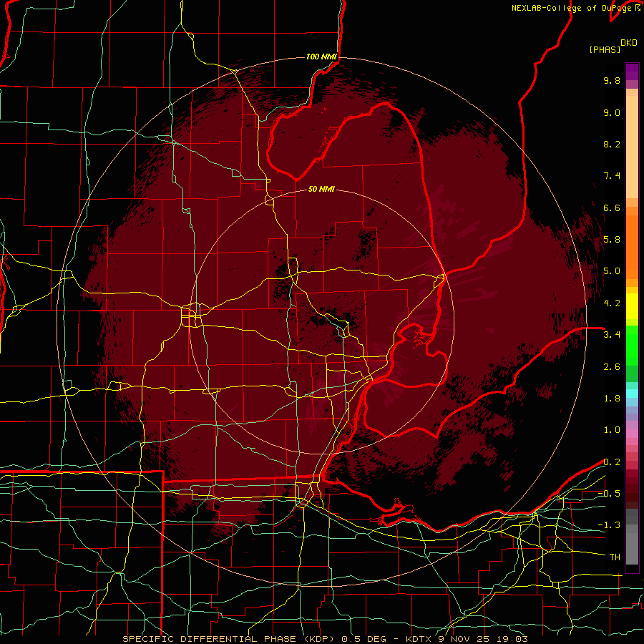Pick the orange segment of the color bar
This screenshot has width=644, height=644.
632,246
